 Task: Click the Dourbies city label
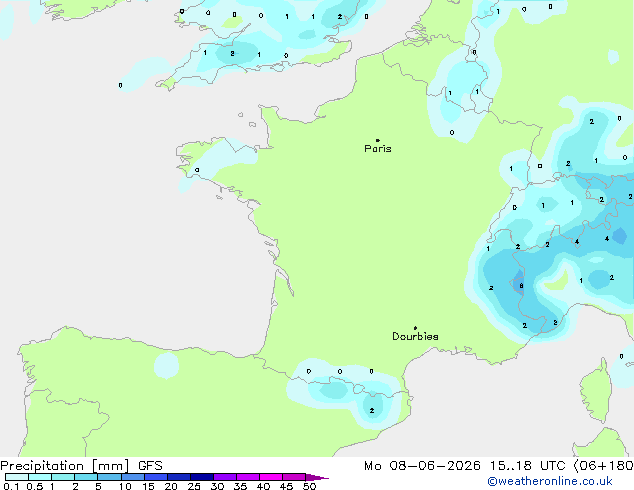[x=415, y=336]
